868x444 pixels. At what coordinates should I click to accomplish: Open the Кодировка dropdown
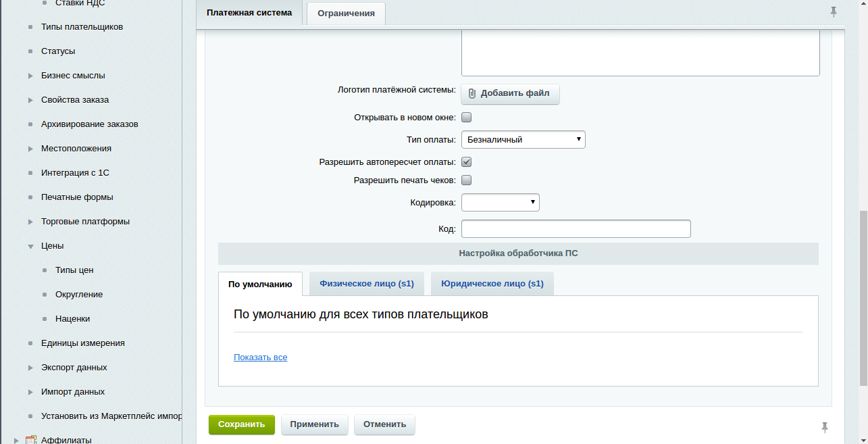pos(500,202)
